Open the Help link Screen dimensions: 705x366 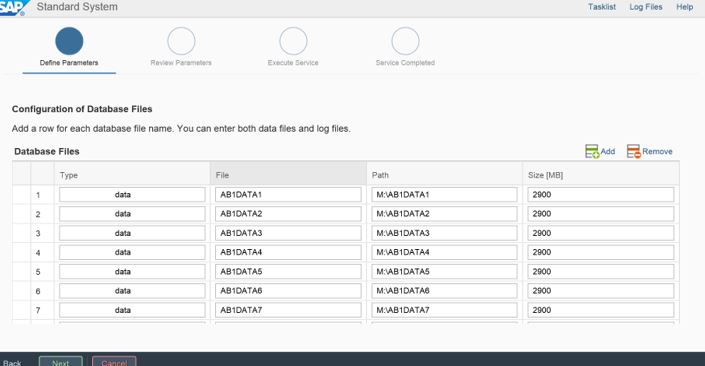tap(684, 7)
